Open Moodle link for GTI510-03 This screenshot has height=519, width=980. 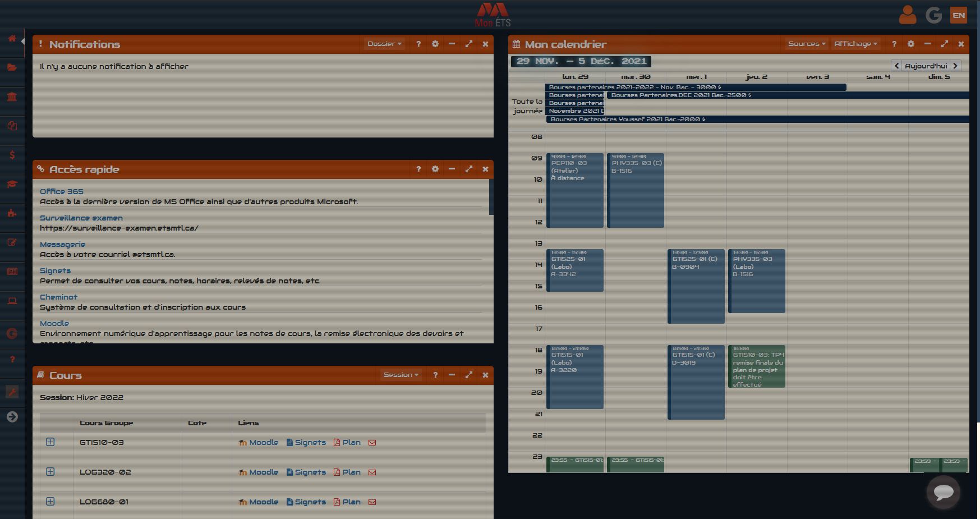(x=259, y=442)
